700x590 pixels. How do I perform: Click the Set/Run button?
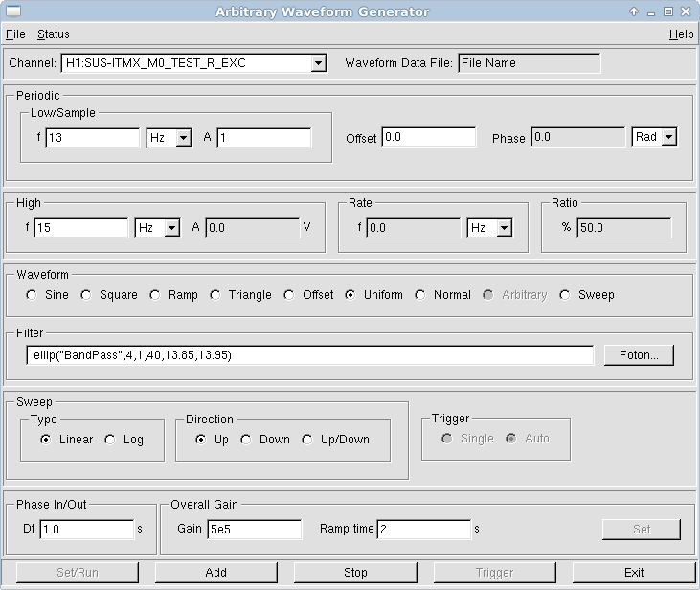point(78,572)
